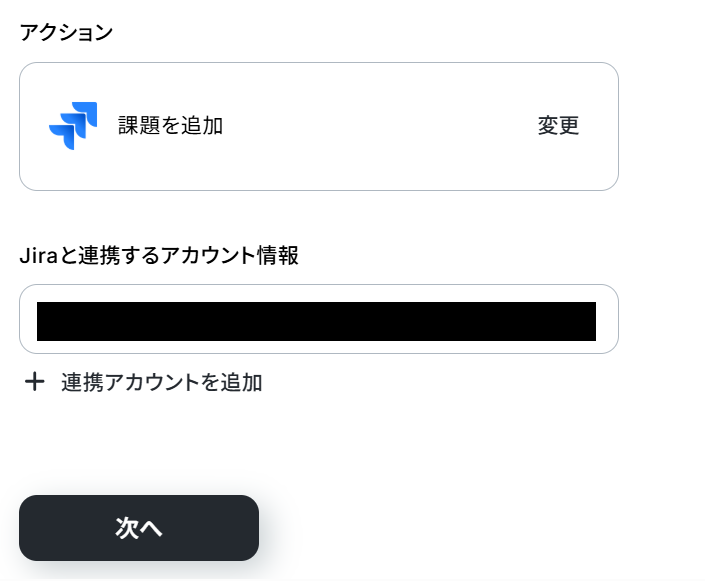Focus the redacted connected account box

(x=316, y=322)
